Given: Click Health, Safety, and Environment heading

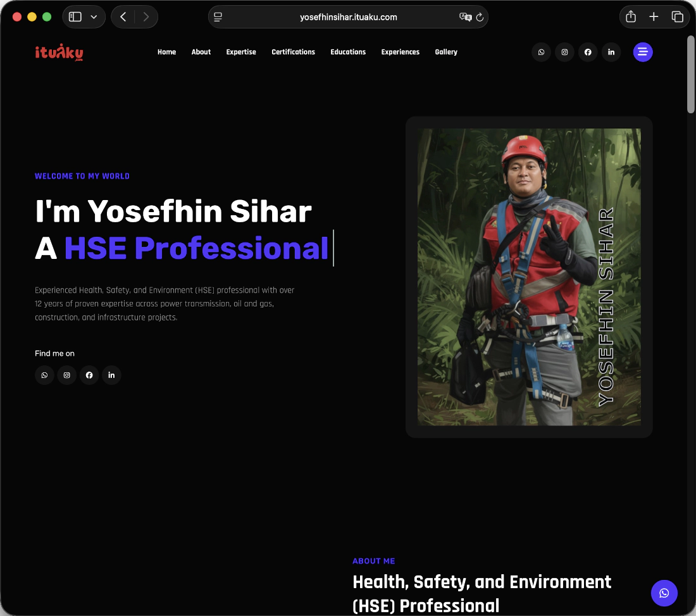Looking at the screenshot, I should pos(482,594).
